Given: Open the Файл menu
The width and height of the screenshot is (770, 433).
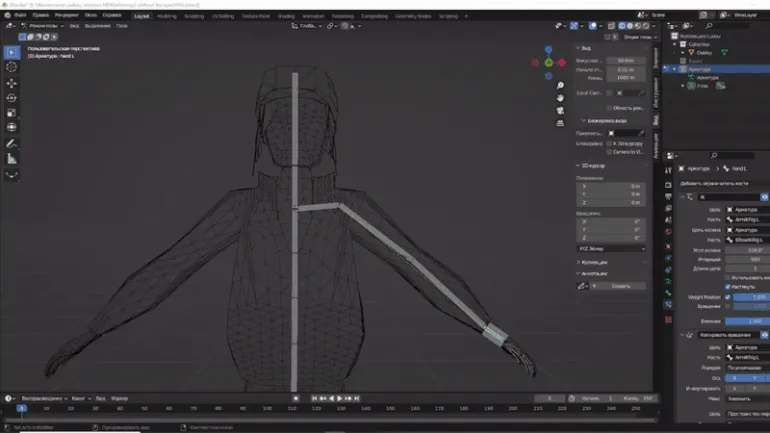Looking at the screenshot, I should click(x=20, y=16).
